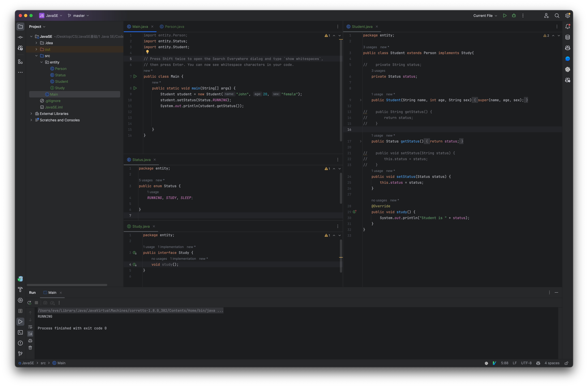Toggle soft-wrap in the Run console

coord(30,327)
